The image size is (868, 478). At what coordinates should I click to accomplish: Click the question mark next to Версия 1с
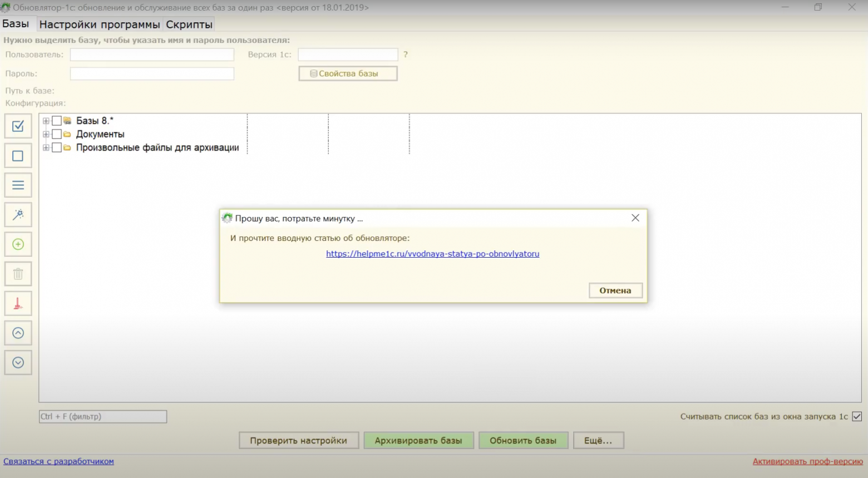click(406, 55)
